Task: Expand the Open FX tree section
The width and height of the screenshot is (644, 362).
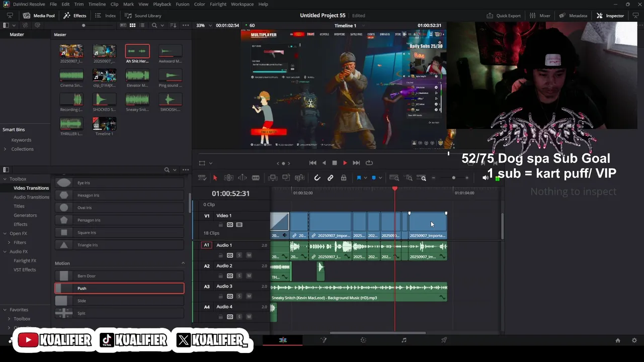Action: (5, 233)
